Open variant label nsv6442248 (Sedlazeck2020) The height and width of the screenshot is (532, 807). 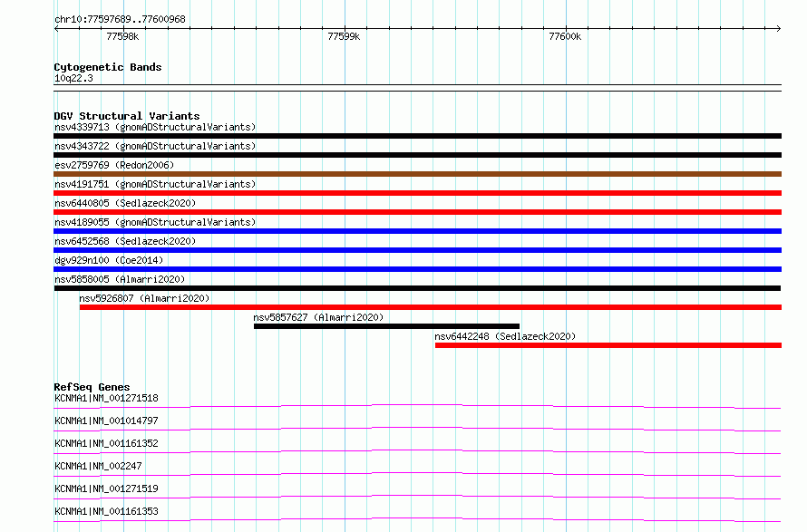[505, 336]
